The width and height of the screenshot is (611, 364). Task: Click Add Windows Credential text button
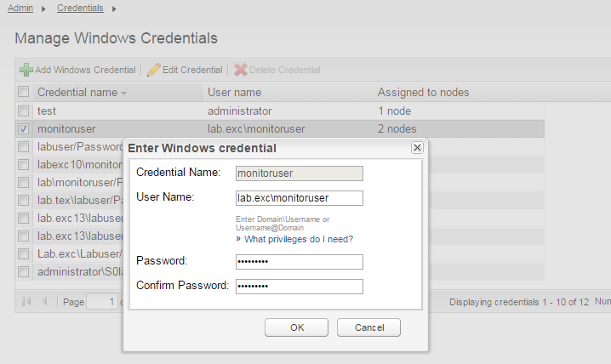85,70
